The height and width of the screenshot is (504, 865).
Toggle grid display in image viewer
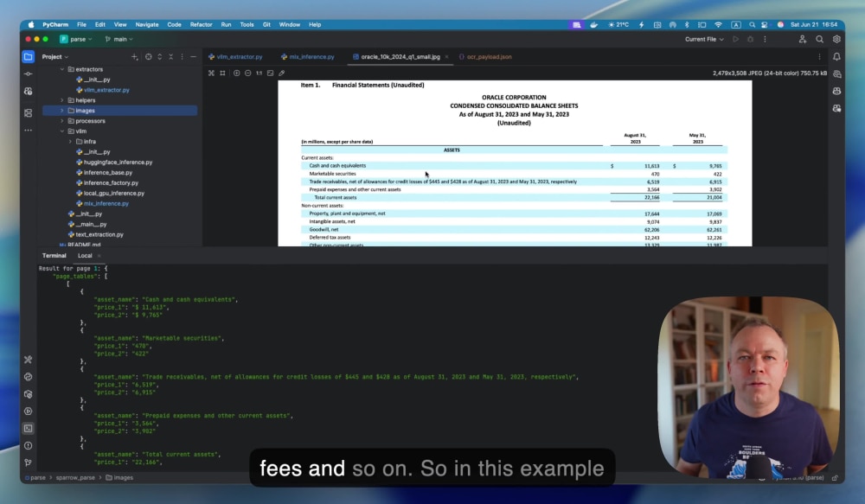pyautogui.click(x=222, y=73)
